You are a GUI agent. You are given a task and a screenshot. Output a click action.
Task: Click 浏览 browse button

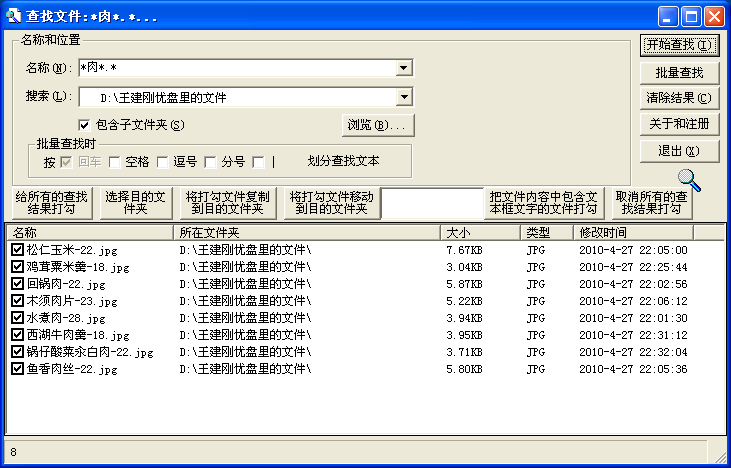click(x=378, y=125)
